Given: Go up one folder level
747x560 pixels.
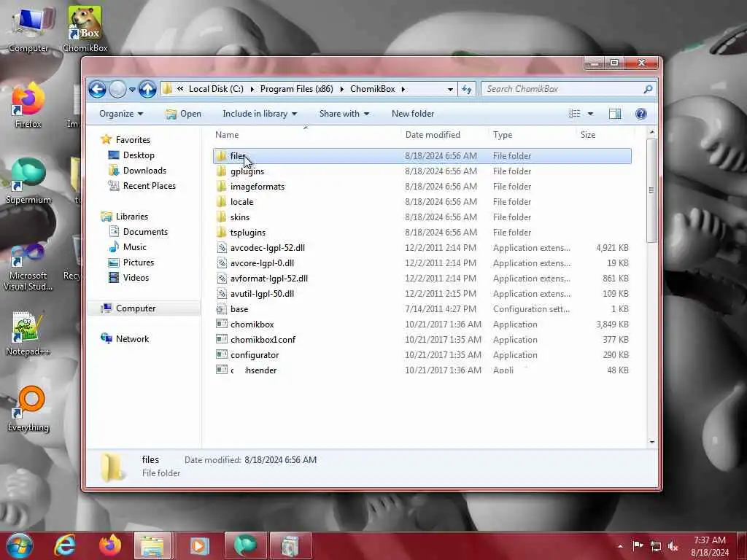Looking at the screenshot, I should coord(147,89).
